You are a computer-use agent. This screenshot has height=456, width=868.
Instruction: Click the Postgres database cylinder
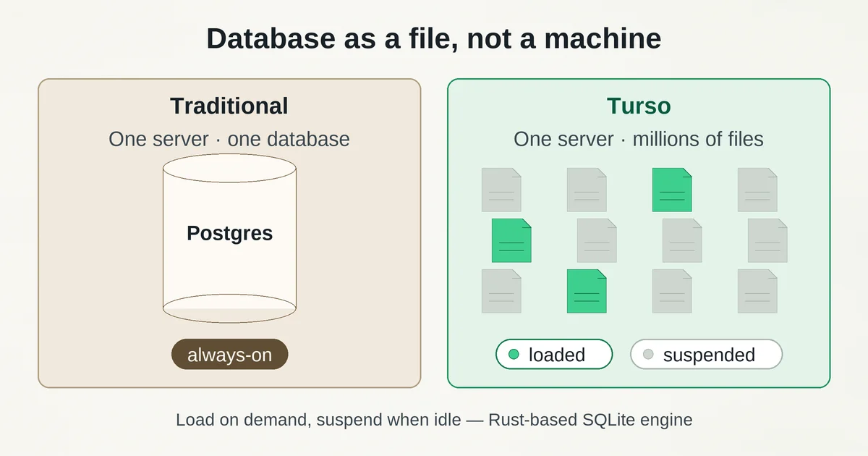tap(229, 238)
